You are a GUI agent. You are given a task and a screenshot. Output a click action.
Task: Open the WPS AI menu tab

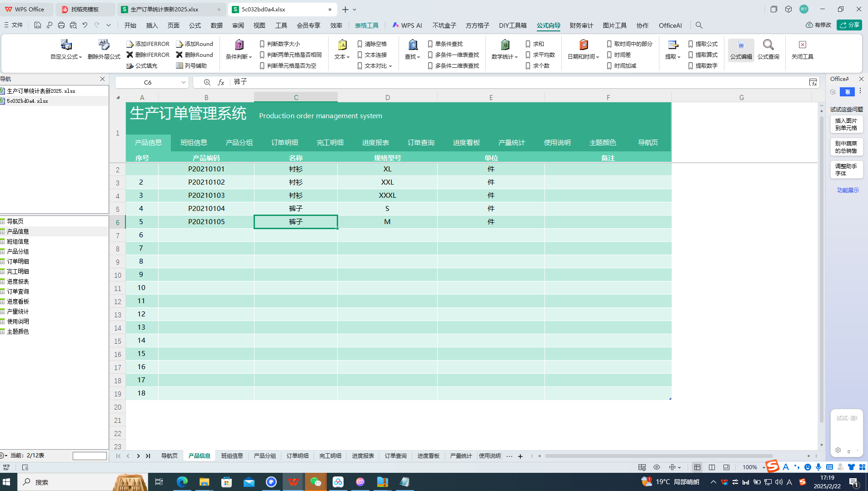click(407, 25)
